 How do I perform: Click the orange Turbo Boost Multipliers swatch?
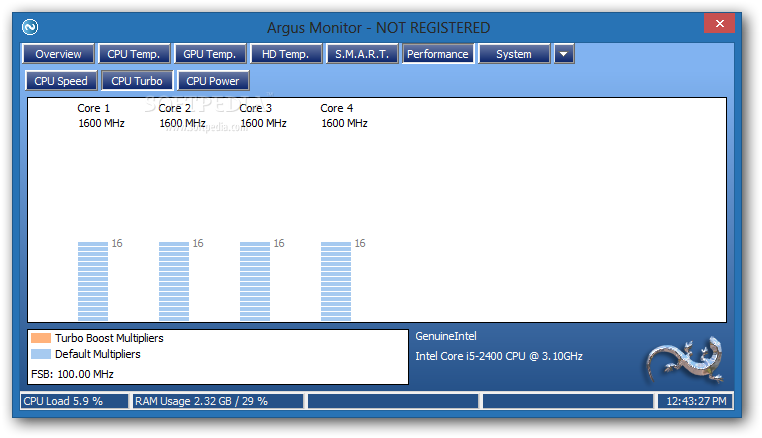tap(41, 338)
